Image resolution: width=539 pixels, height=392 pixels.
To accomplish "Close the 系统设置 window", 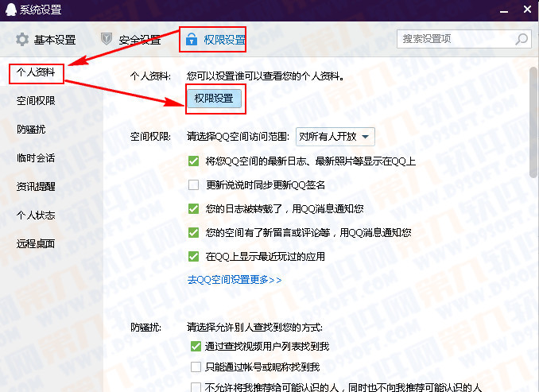I will point(527,10).
